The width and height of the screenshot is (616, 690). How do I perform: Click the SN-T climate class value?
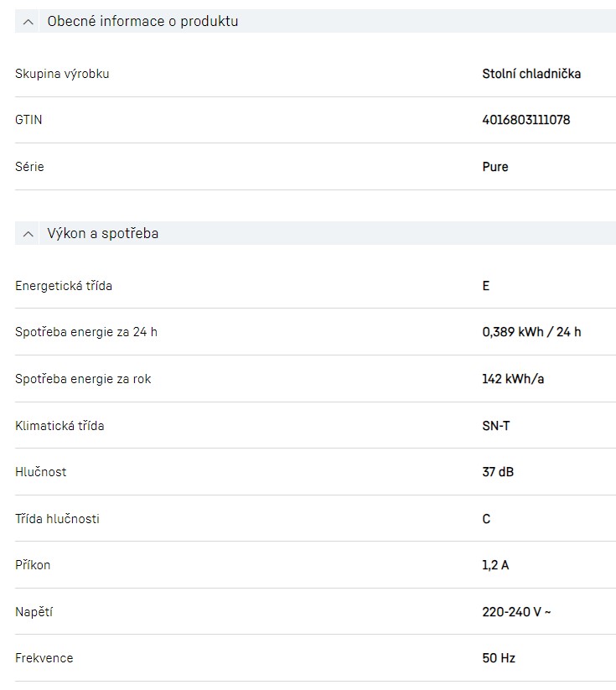496,426
